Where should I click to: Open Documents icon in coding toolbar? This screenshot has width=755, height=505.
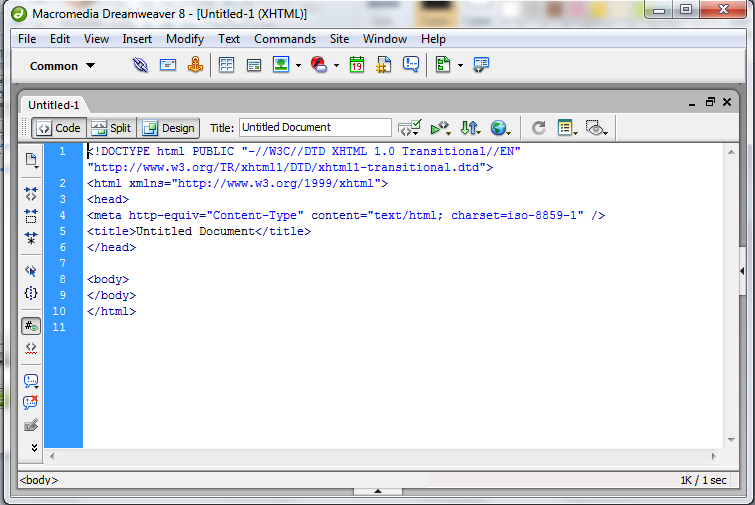pos(31,160)
